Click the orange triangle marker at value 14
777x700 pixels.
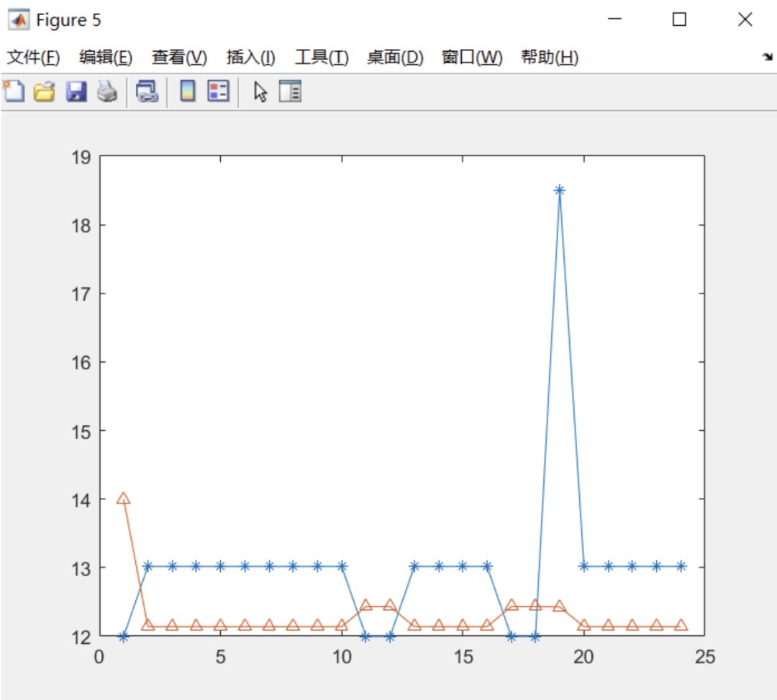(x=124, y=499)
